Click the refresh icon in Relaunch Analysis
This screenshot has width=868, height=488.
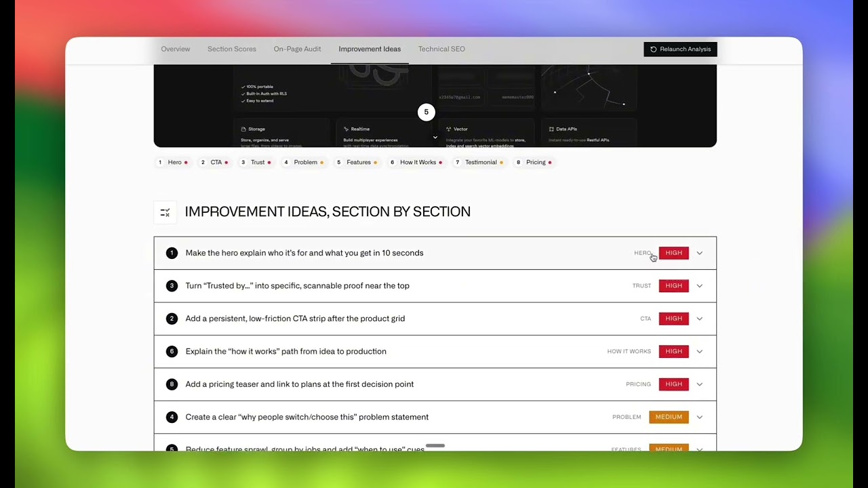coord(654,49)
